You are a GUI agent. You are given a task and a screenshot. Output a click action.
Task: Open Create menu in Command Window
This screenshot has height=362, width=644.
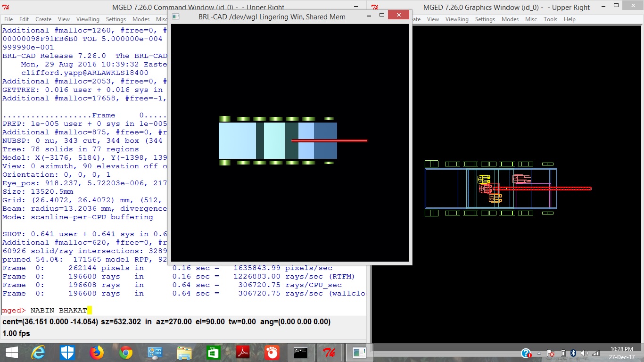click(43, 19)
